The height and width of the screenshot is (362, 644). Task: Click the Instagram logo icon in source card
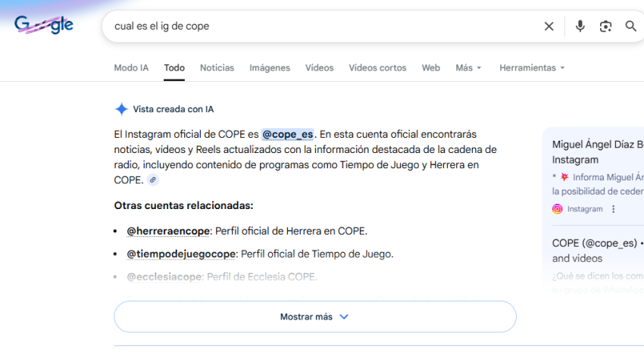[x=558, y=209]
